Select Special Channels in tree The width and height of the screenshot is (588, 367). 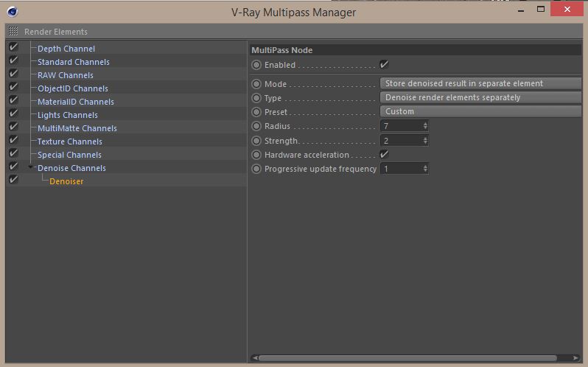coord(69,155)
